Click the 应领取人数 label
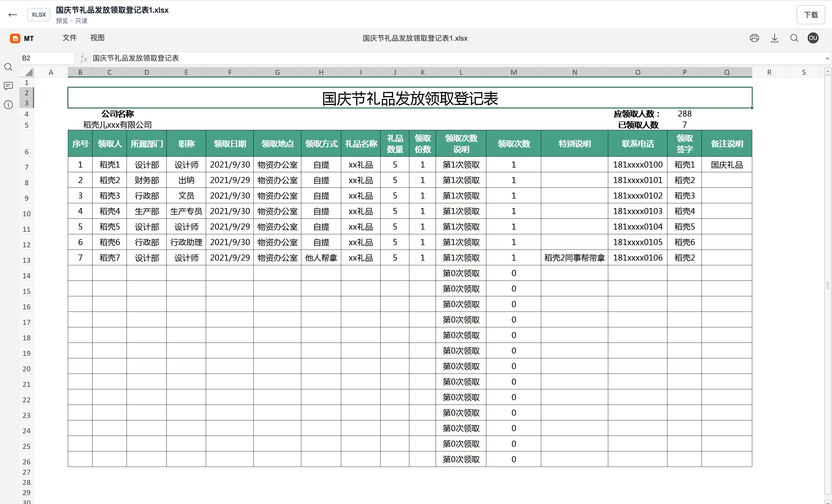832x504 pixels. tap(636, 114)
